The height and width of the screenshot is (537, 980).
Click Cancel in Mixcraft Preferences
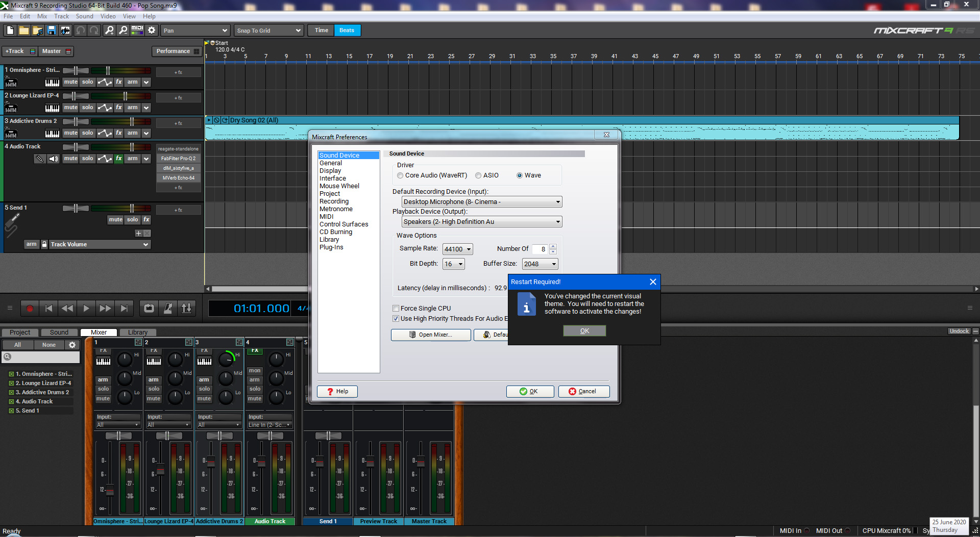coord(584,392)
